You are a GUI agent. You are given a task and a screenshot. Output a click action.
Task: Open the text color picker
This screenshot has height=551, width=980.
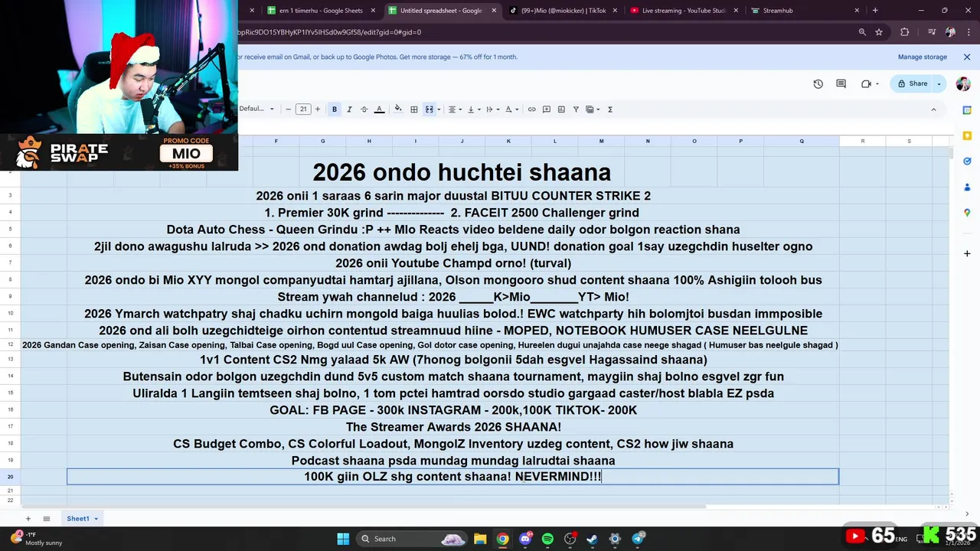379,109
